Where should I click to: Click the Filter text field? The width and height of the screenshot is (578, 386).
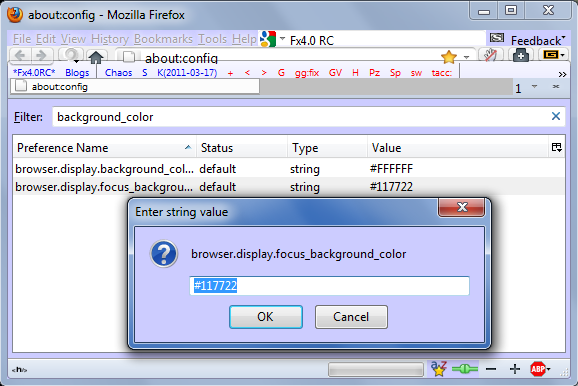click(309, 117)
